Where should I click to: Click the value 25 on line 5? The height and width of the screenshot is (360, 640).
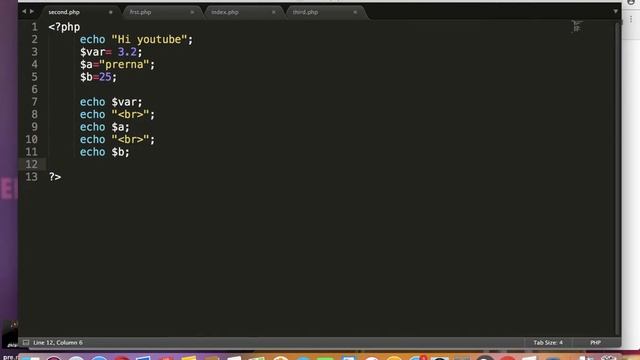tap(105, 77)
